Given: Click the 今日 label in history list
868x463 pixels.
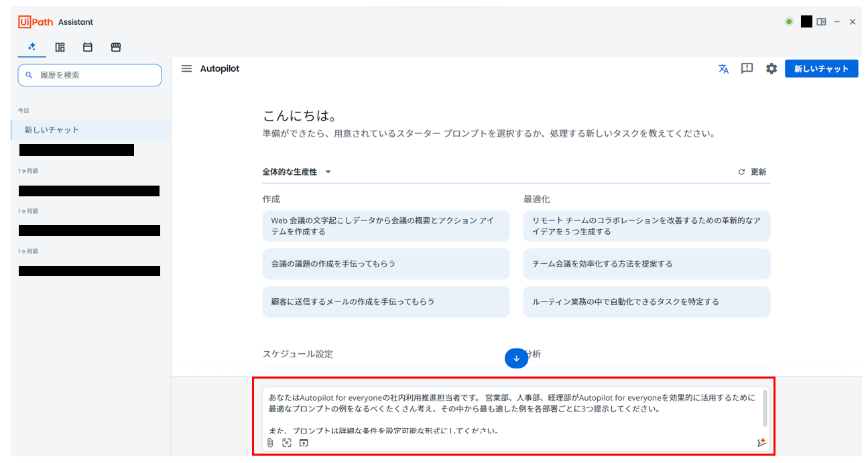Looking at the screenshot, I should [x=23, y=110].
